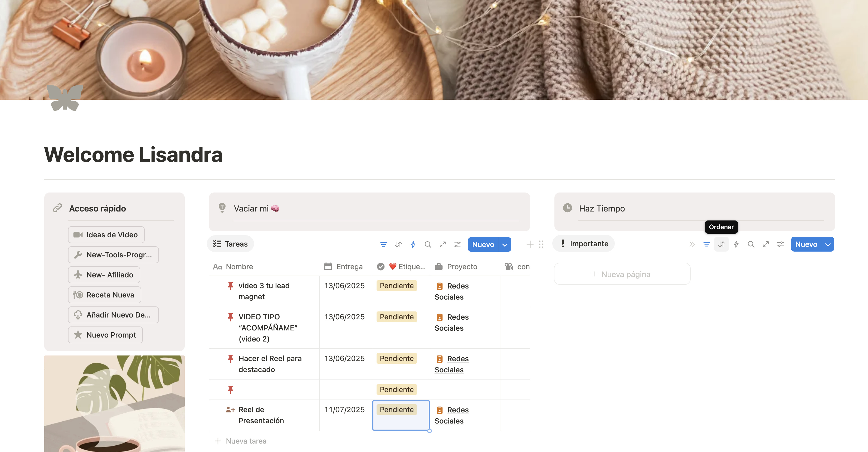Click the sort icon in Tareas toolbar

(398, 244)
